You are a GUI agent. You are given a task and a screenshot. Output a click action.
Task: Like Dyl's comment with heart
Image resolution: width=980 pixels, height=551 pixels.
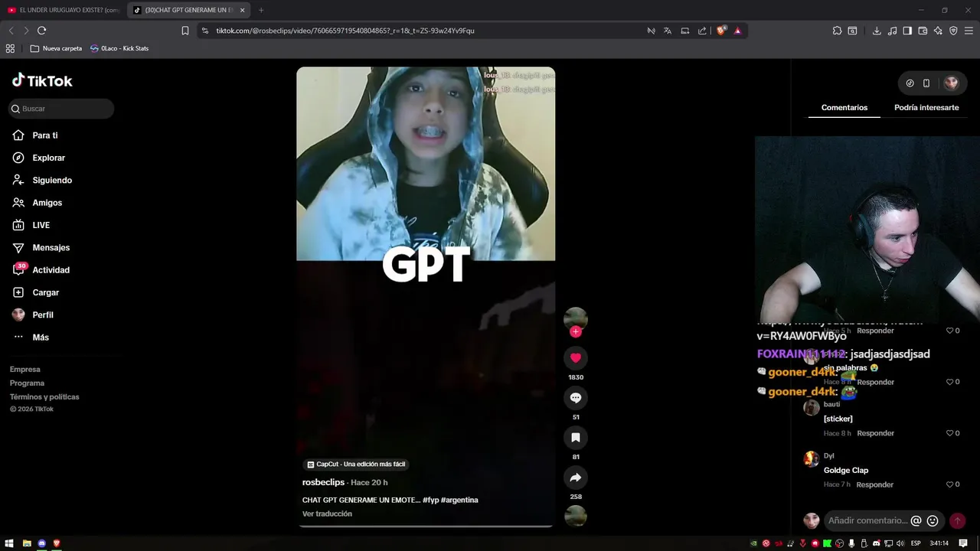tap(949, 484)
